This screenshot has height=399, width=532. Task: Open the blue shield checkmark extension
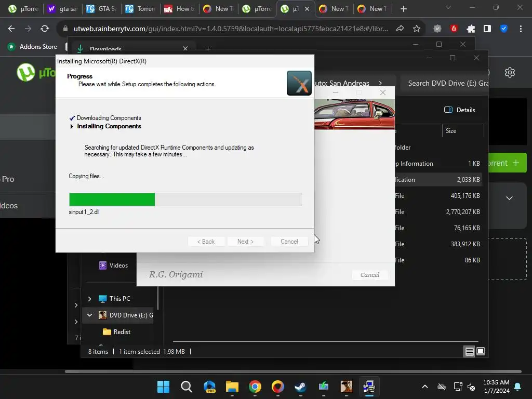(x=504, y=29)
